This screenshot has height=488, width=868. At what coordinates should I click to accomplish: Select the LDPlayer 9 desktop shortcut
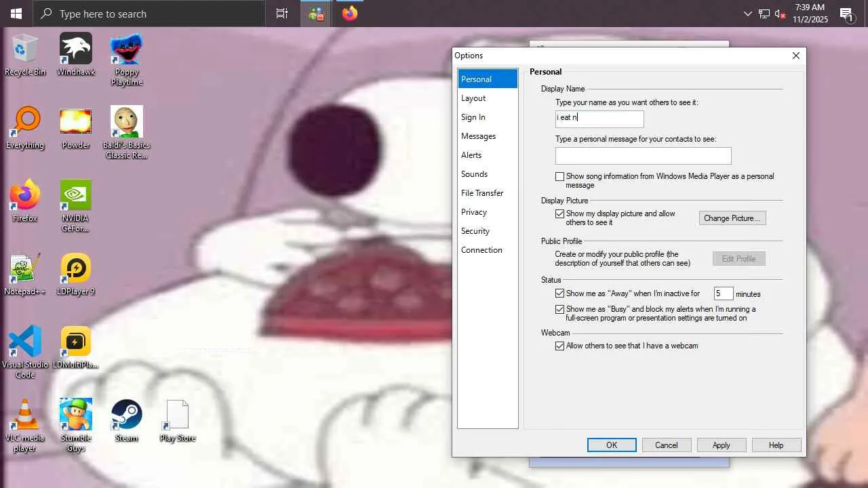[x=76, y=274]
